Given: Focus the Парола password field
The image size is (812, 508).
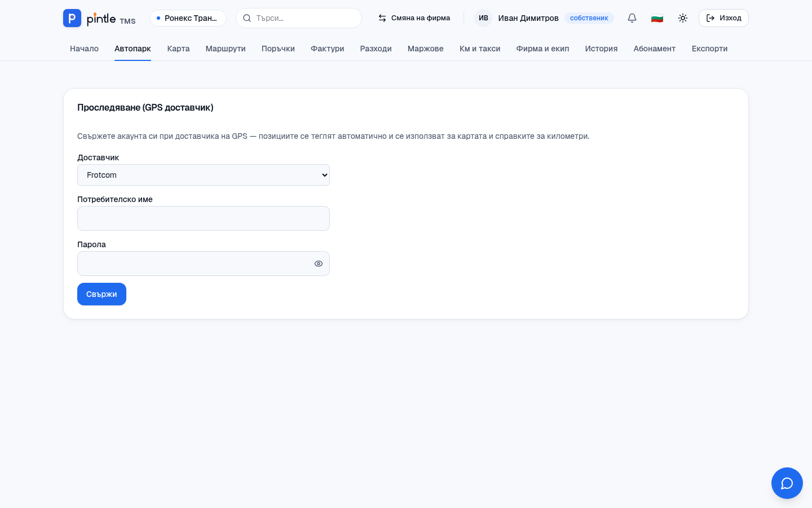Looking at the screenshot, I should click(x=204, y=264).
